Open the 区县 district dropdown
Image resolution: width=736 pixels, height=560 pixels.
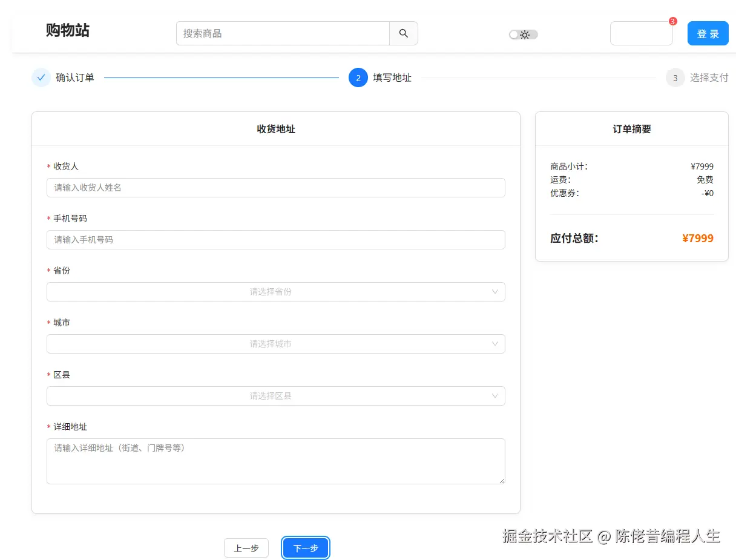[x=276, y=396]
